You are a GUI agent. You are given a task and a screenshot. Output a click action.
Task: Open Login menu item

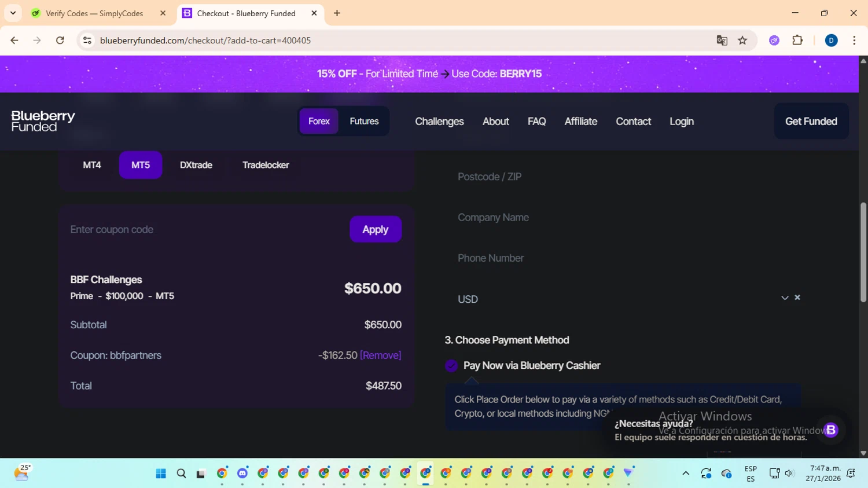[x=682, y=122]
